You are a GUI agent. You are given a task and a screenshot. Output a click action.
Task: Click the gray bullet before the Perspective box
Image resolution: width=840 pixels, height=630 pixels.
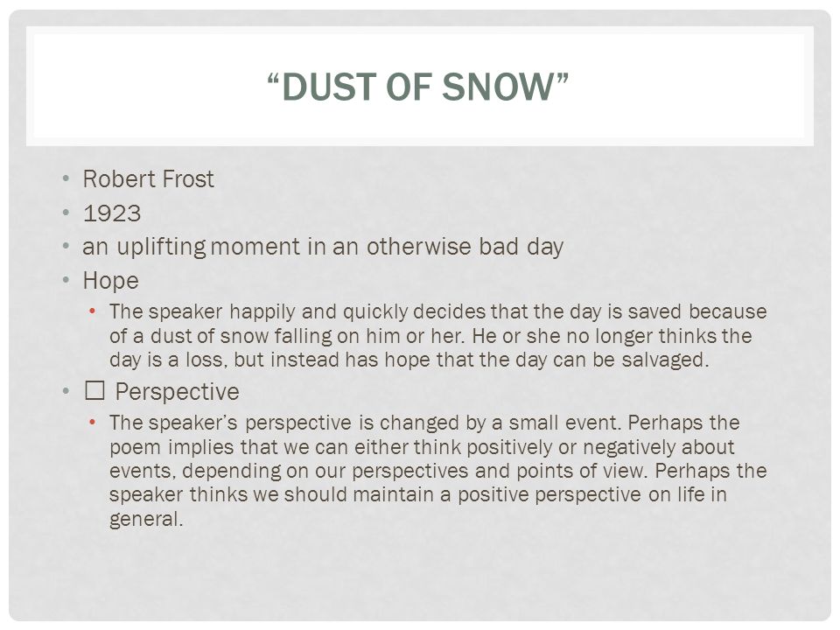66,391
